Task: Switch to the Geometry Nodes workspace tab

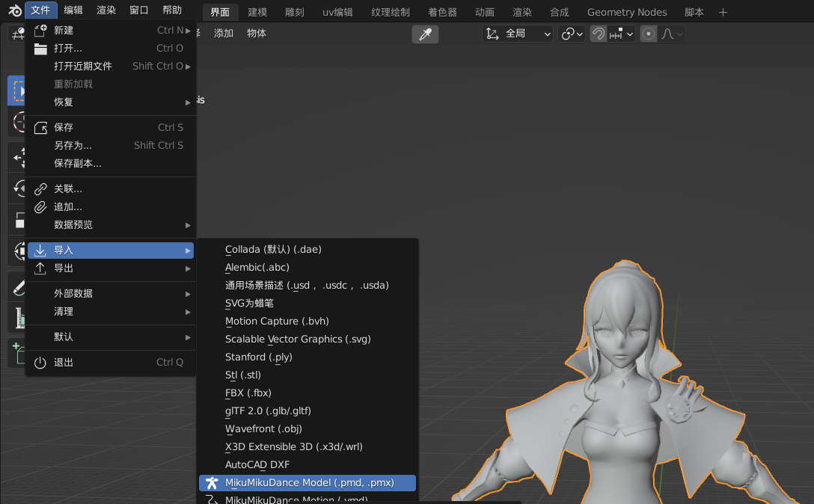Action: tap(627, 12)
